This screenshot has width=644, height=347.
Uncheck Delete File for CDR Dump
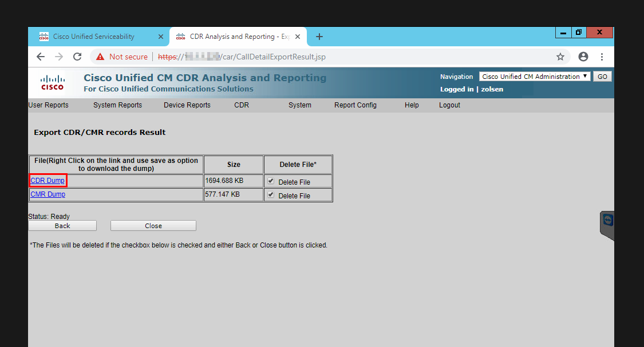tap(271, 181)
